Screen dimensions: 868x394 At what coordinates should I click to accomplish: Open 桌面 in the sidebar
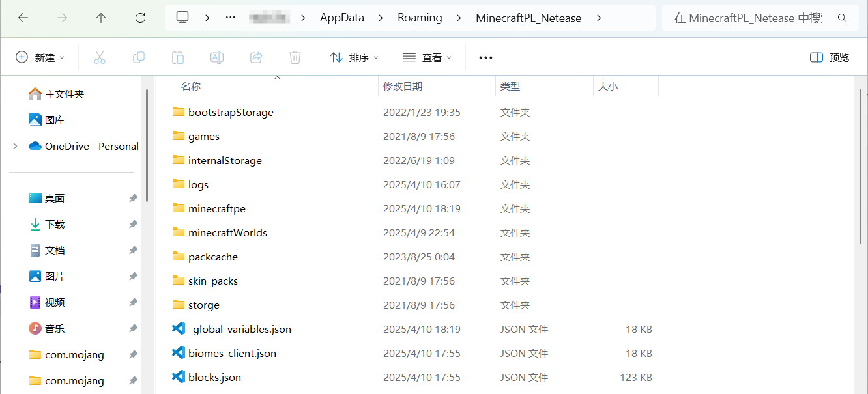pyautogui.click(x=55, y=199)
